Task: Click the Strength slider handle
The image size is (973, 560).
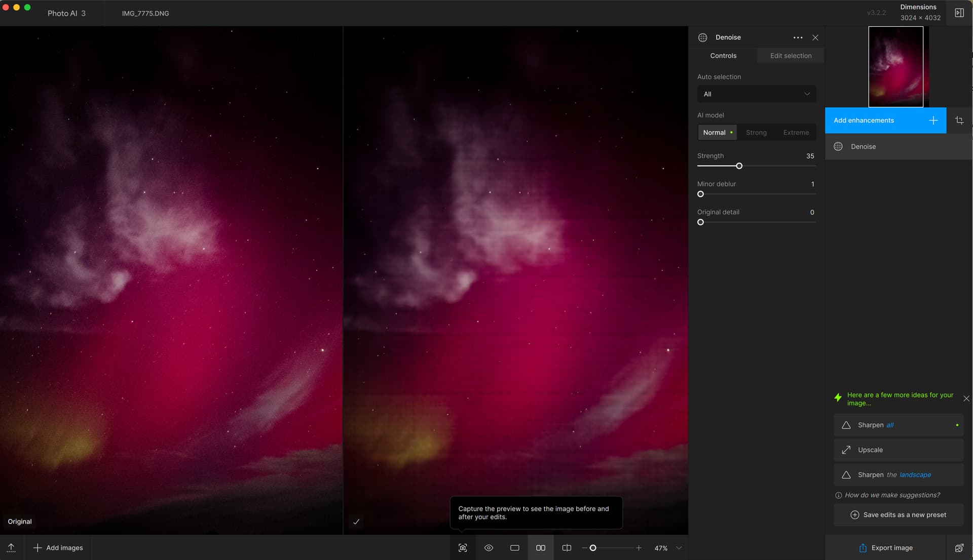Action: (x=739, y=166)
